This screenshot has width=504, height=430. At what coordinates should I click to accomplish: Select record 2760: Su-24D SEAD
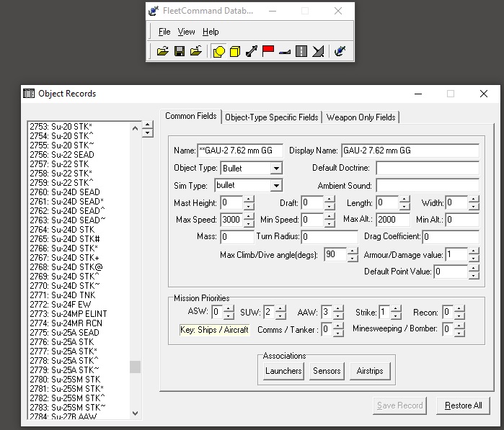pos(65,192)
